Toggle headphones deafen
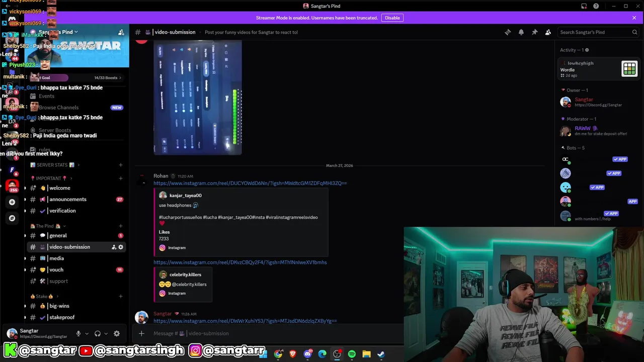 [x=98, y=333]
